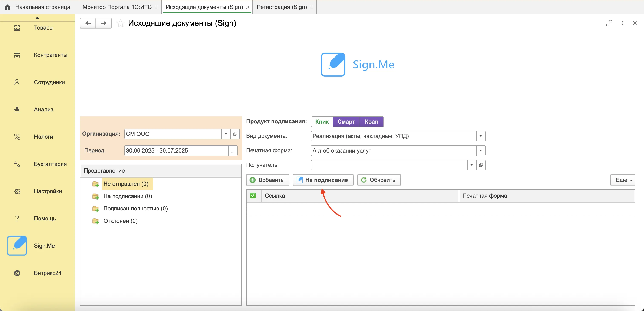Viewport: 644px width, 311px height.
Task: Open the Sign.Me sidebar icon
Action: point(17,246)
